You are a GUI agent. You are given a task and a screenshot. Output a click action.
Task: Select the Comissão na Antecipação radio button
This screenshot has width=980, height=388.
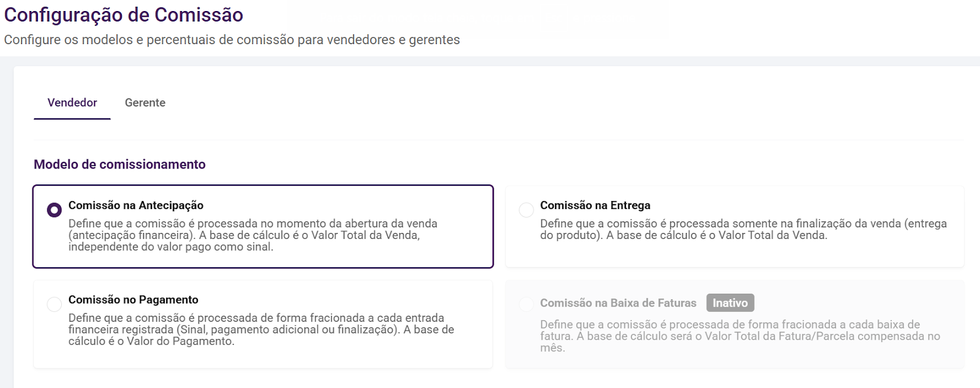(x=55, y=210)
